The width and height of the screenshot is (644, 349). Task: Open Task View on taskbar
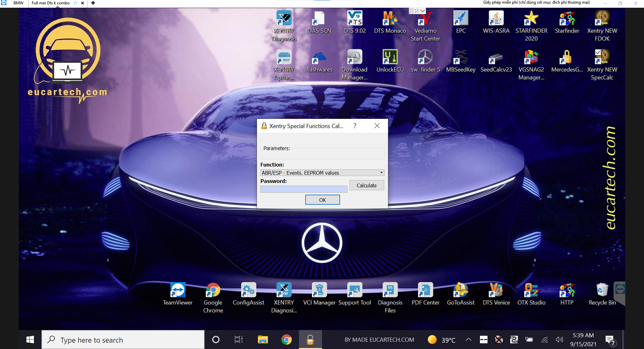tap(238, 340)
